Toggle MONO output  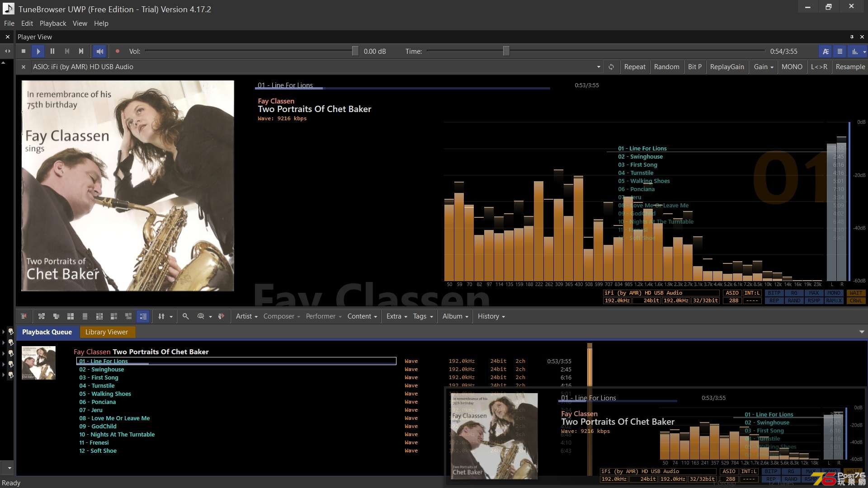792,66
